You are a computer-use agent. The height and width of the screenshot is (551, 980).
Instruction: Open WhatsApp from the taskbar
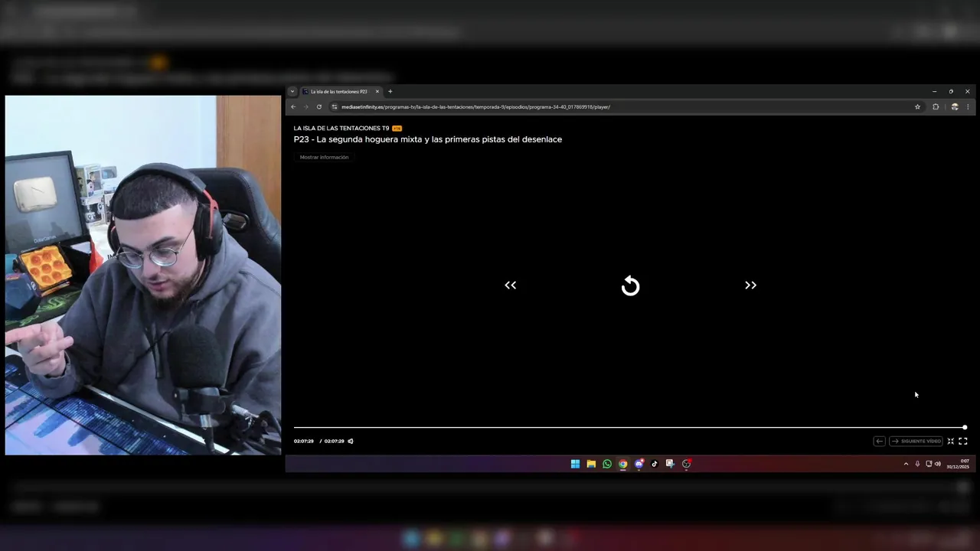tap(607, 464)
